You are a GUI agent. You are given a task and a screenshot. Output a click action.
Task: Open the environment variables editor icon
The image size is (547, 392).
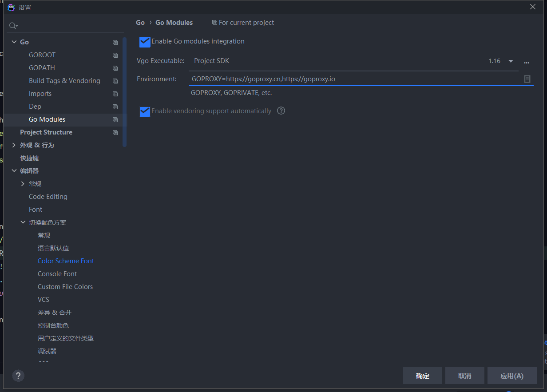click(527, 79)
